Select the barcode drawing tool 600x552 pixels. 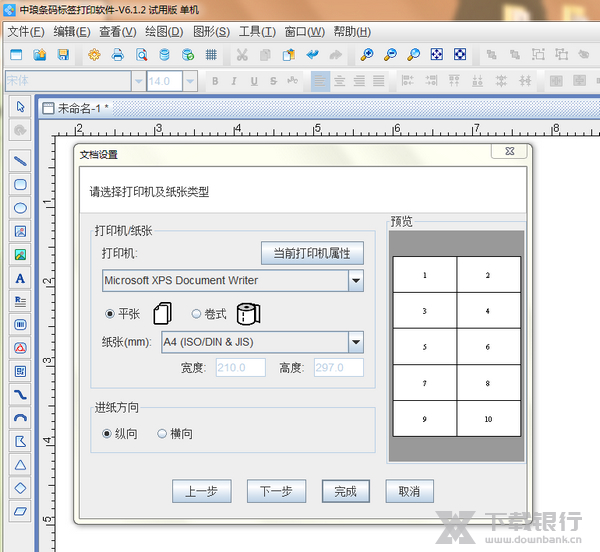[x=20, y=325]
